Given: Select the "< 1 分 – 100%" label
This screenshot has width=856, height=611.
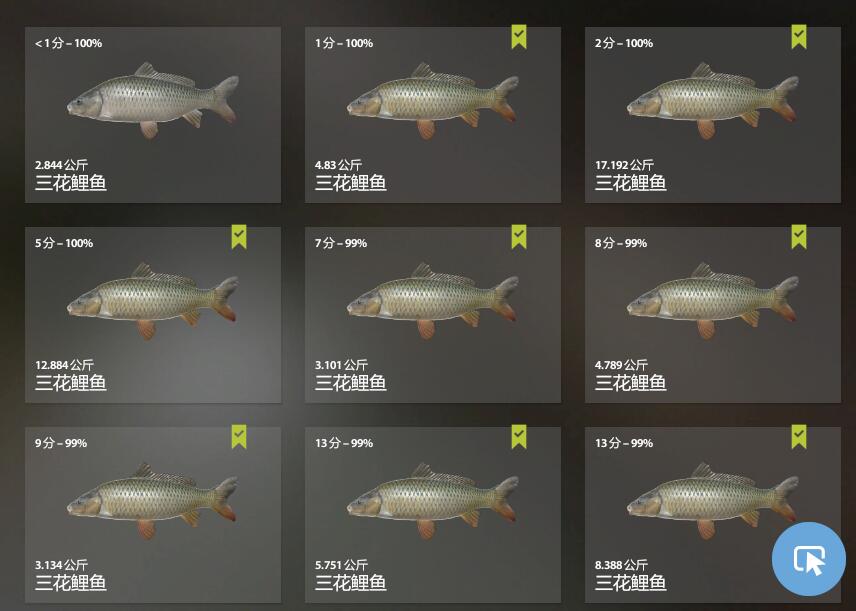Looking at the screenshot, I should pyautogui.click(x=68, y=43).
